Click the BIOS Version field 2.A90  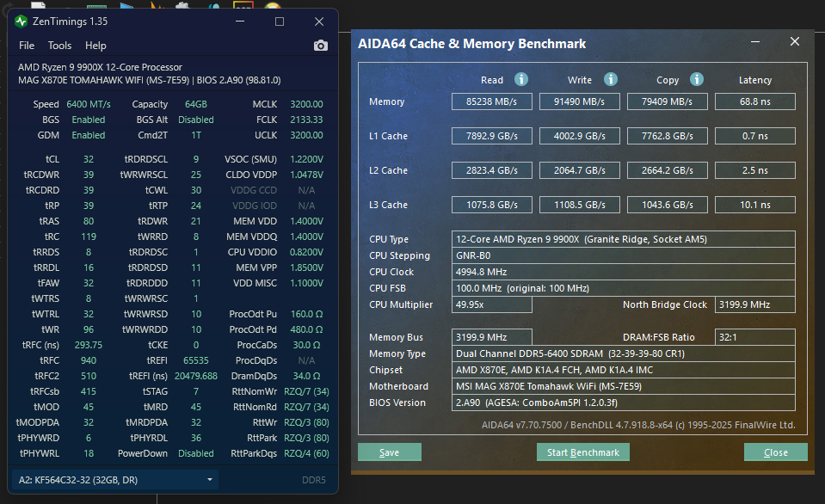click(624, 403)
